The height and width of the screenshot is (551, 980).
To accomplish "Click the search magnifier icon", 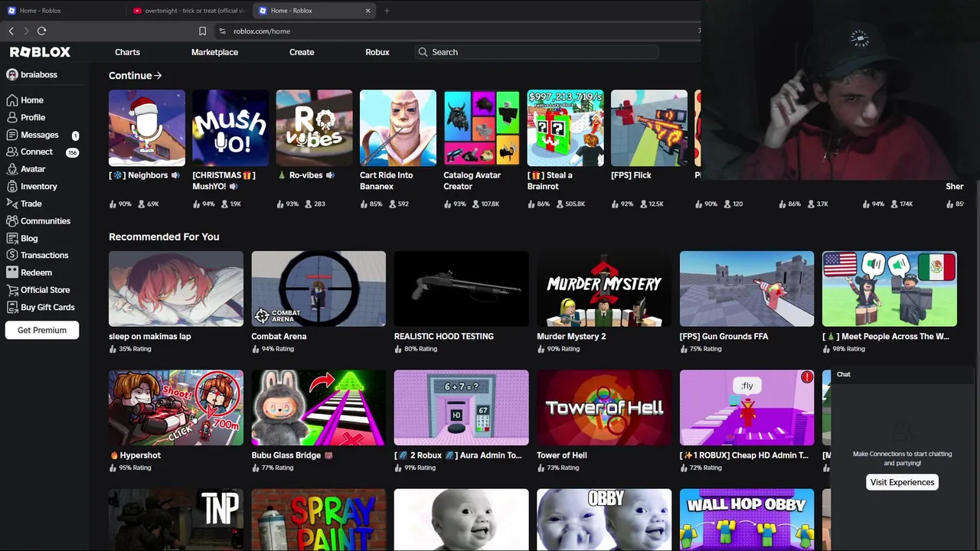I will 423,52.
